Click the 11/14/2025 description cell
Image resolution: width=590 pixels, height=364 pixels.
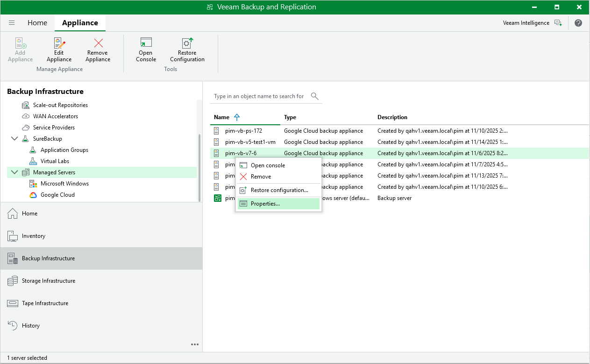click(x=442, y=142)
